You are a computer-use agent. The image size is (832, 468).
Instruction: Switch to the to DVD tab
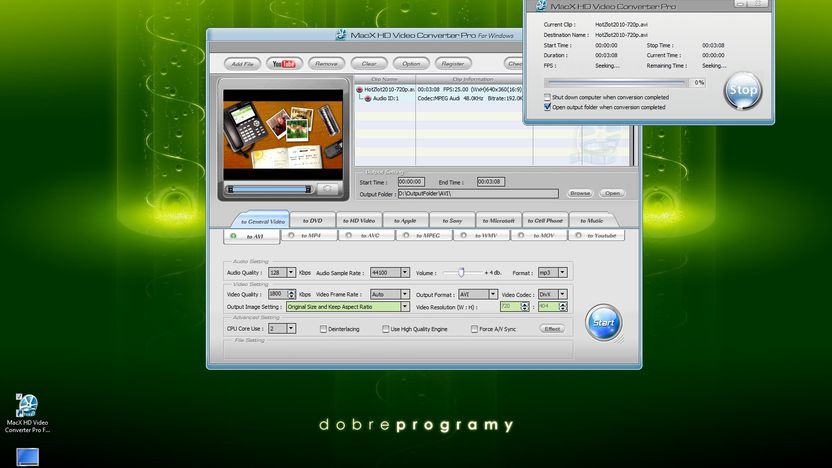(313, 220)
